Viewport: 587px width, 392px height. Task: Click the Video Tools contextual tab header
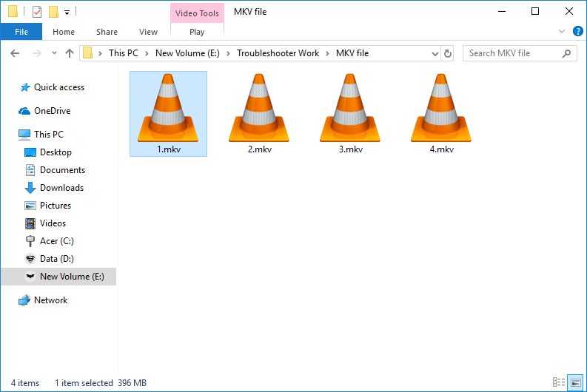click(197, 13)
